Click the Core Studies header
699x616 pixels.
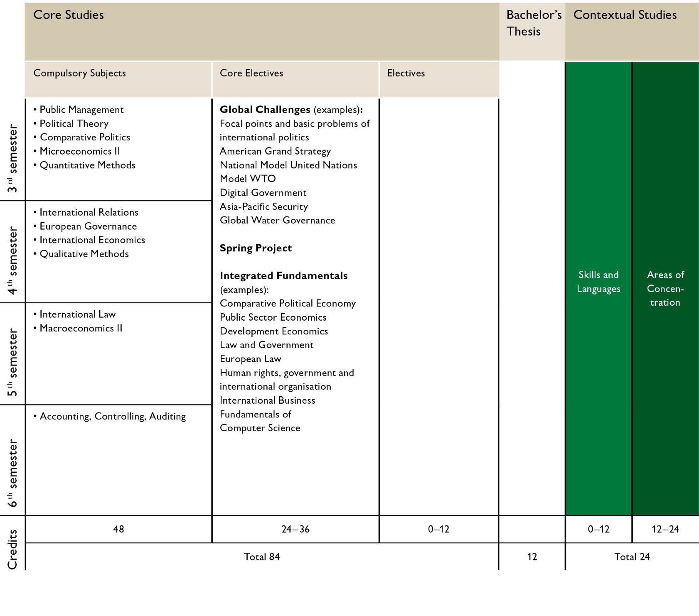tap(69, 15)
